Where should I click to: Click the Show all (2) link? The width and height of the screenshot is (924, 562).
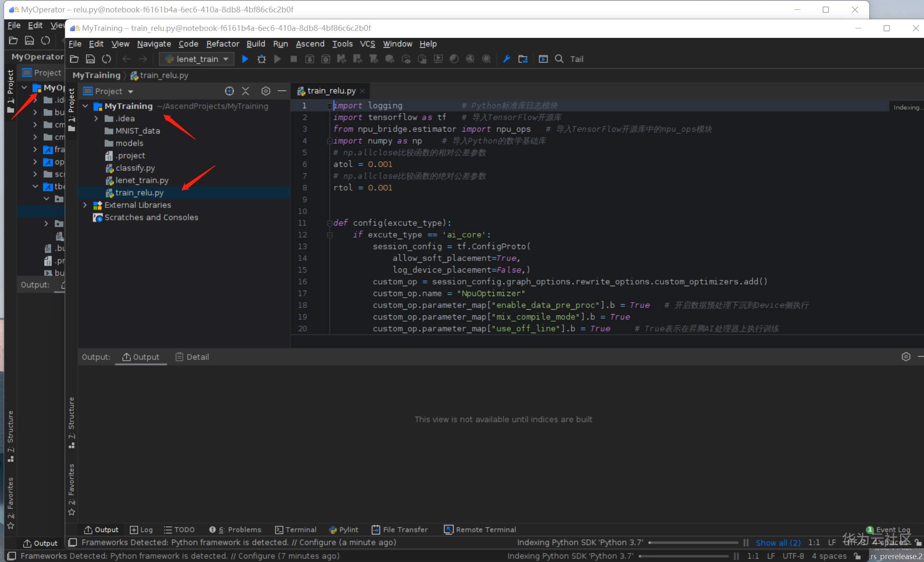click(x=778, y=543)
